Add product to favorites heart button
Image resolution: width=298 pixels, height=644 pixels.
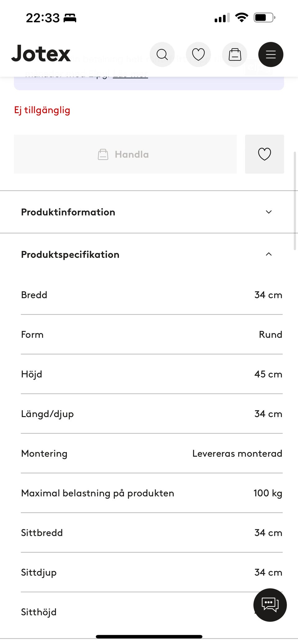tap(264, 154)
